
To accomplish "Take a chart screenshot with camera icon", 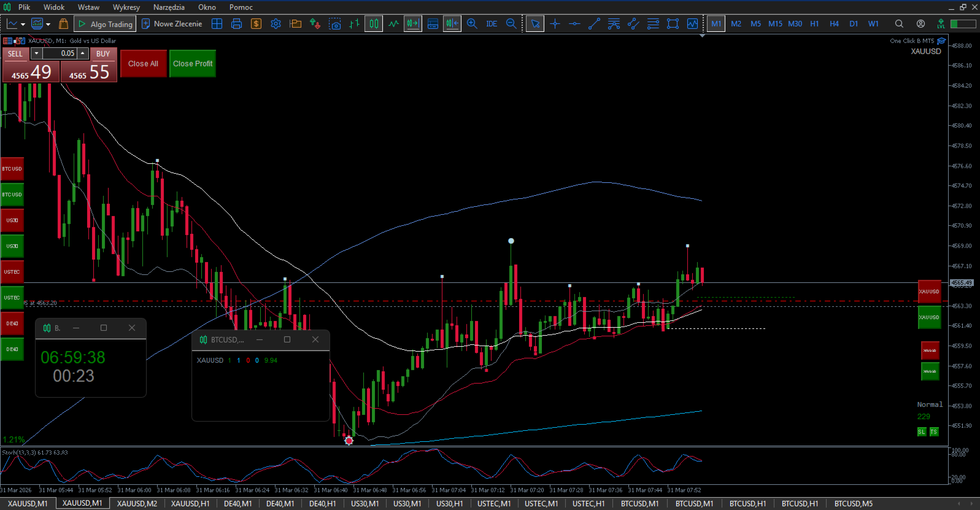I will [334, 24].
